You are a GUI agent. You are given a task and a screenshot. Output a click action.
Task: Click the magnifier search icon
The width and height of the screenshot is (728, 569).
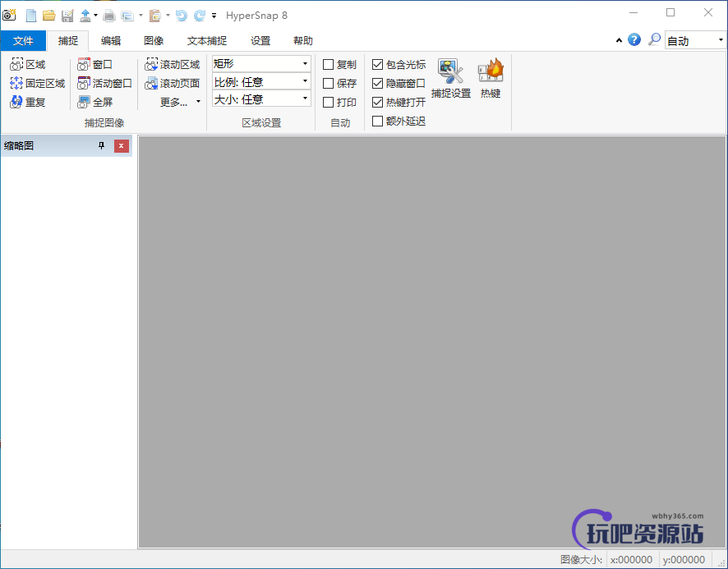654,40
